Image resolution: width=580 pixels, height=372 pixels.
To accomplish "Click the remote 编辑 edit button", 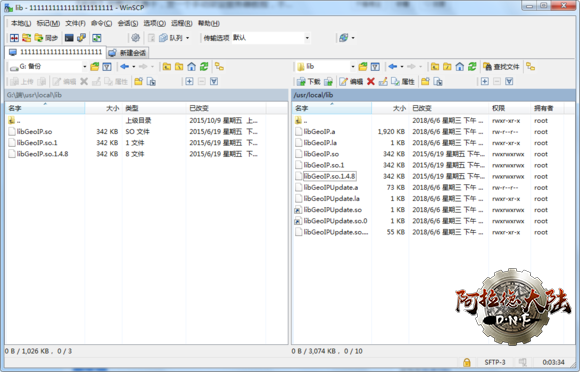I will tap(351, 82).
